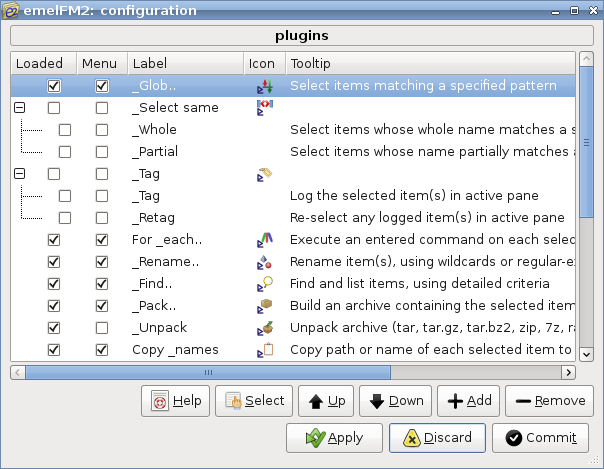This screenshot has width=604, height=469.
Task: Commit the configuration
Action: pyautogui.click(x=540, y=438)
